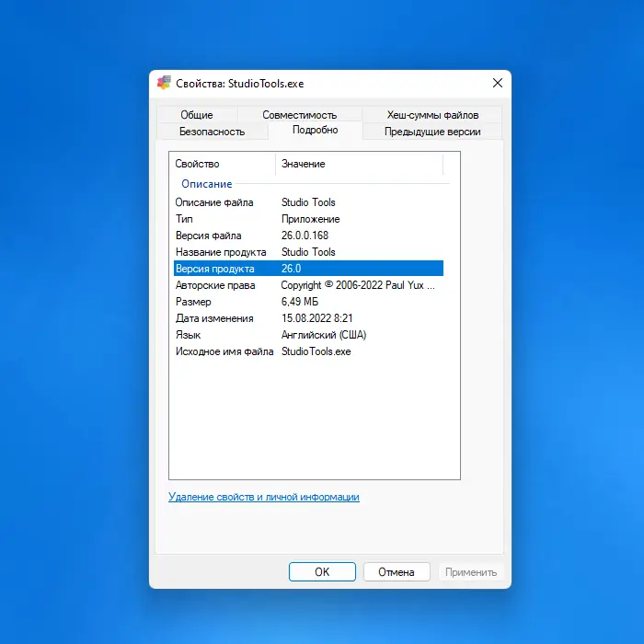Image resolution: width=644 pixels, height=644 pixels.
Task: Select the Дата изменения row
Action: click(x=308, y=318)
